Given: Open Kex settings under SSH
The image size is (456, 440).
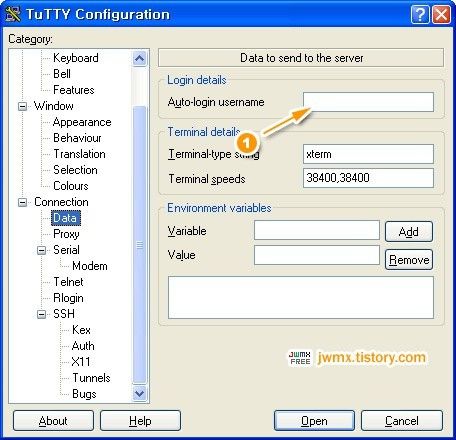Looking at the screenshot, I should point(81,330).
